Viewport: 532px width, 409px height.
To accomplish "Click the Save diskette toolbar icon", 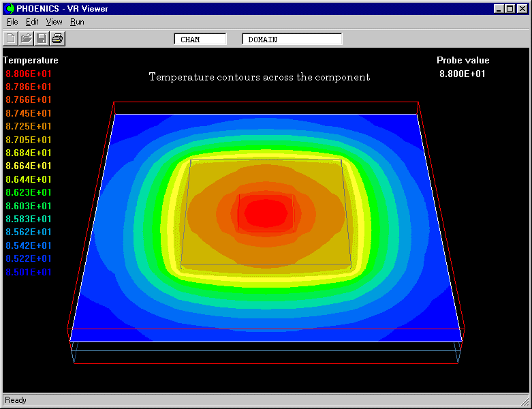I will tap(42, 39).
